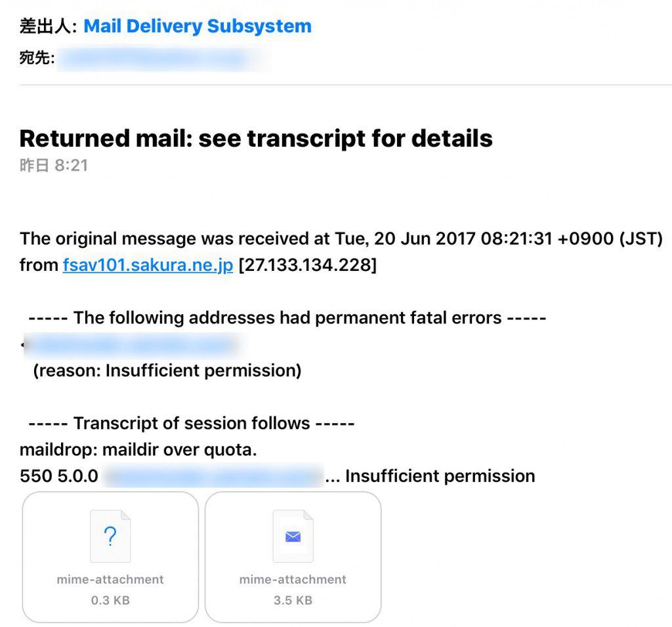Click the blurred address under permanent fatal errors

pyautogui.click(x=131, y=344)
